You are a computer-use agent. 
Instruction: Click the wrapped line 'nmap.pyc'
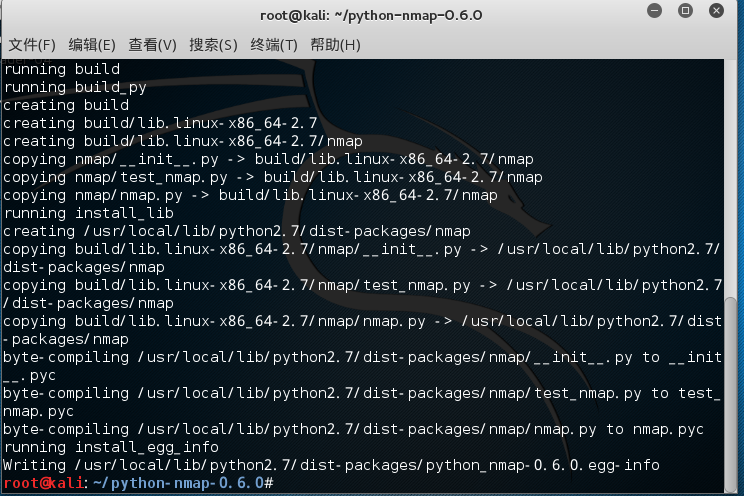click(38, 411)
